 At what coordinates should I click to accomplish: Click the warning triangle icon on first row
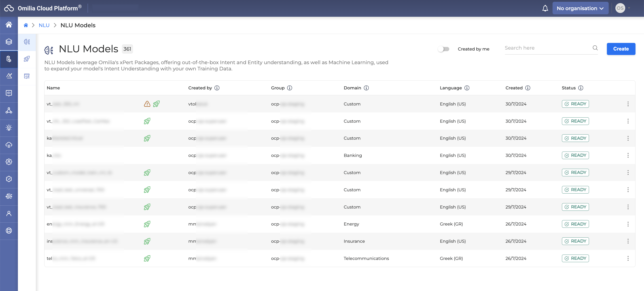(x=147, y=104)
